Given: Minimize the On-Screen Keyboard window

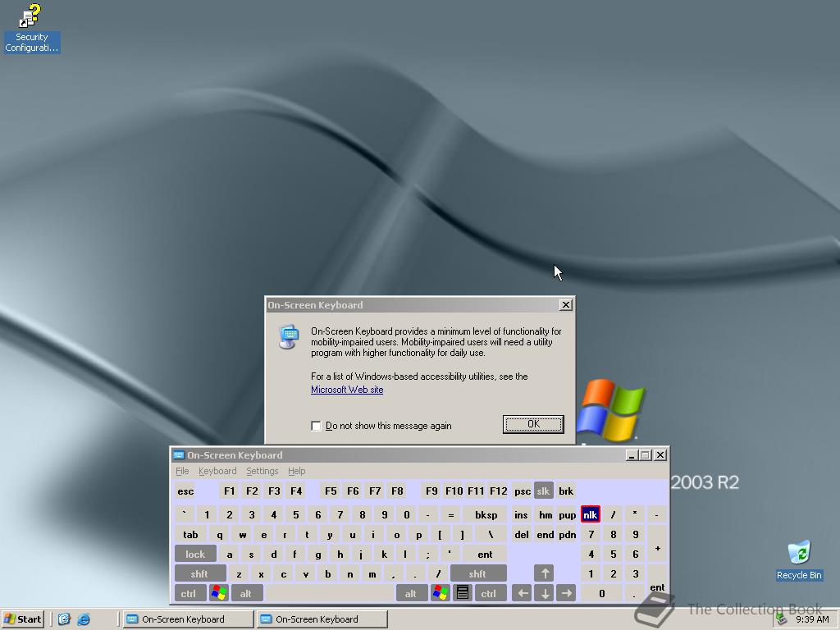Looking at the screenshot, I should [632, 454].
